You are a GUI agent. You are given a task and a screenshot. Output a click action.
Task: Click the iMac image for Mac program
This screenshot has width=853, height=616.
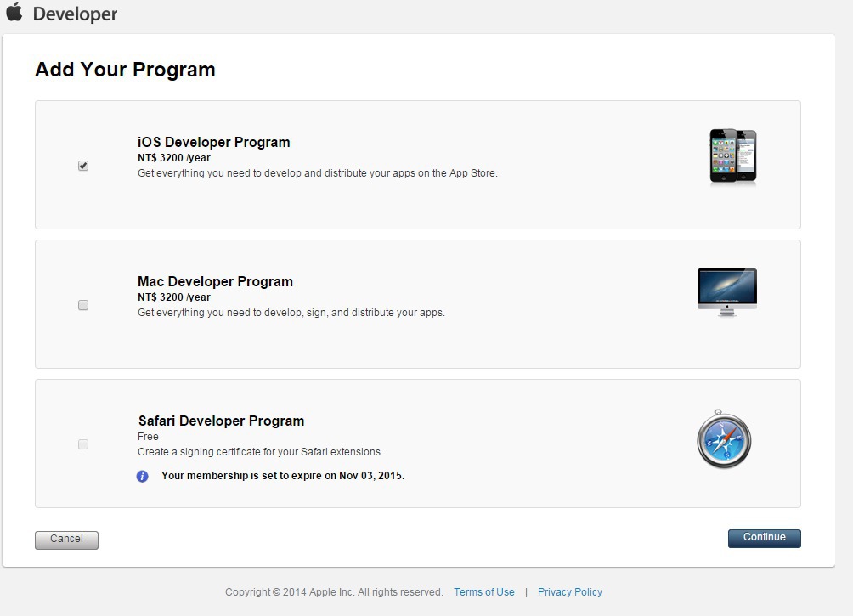coord(726,292)
